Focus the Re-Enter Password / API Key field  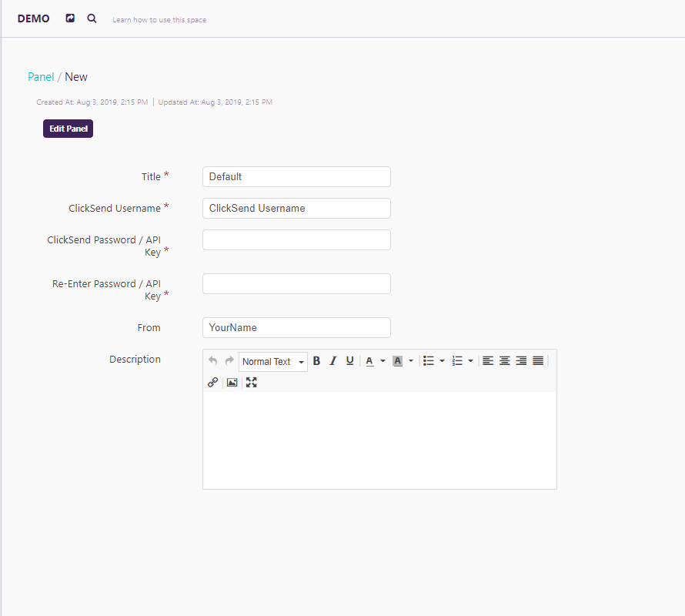pos(296,283)
